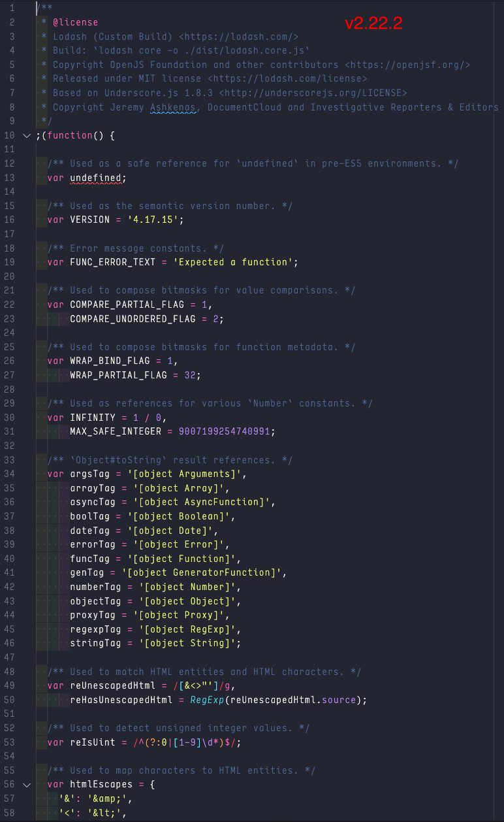The width and height of the screenshot is (504, 822).
Task: Click line number 31 in the gutter
Action: click(x=9, y=432)
